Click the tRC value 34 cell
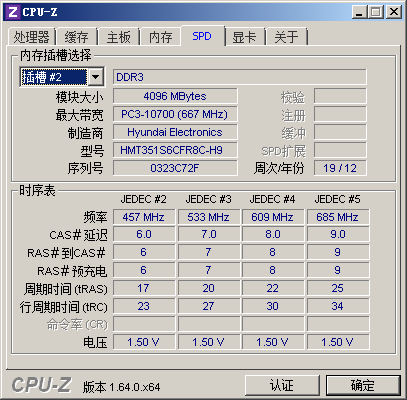407x400 pixels. pyautogui.click(x=338, y=306)
